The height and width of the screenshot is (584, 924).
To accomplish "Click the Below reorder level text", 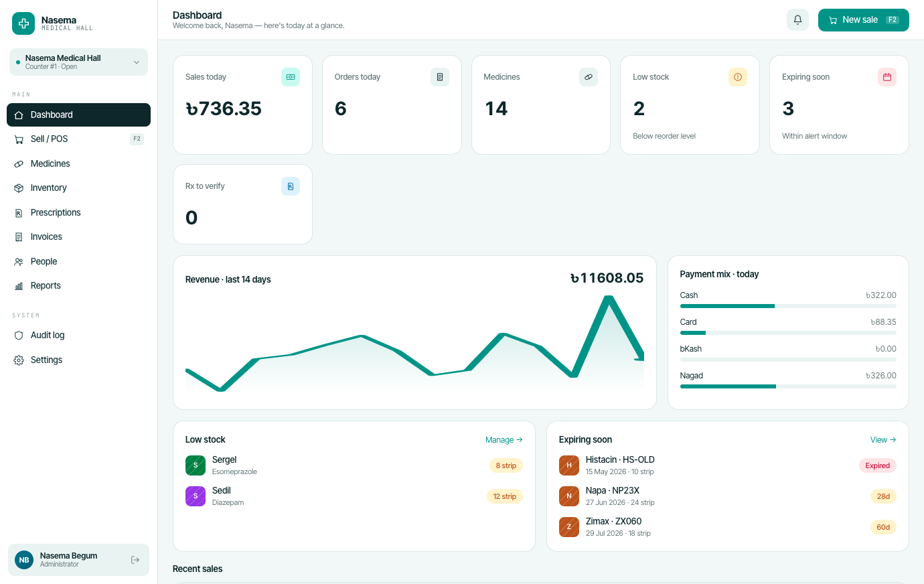I will point(664,136).
